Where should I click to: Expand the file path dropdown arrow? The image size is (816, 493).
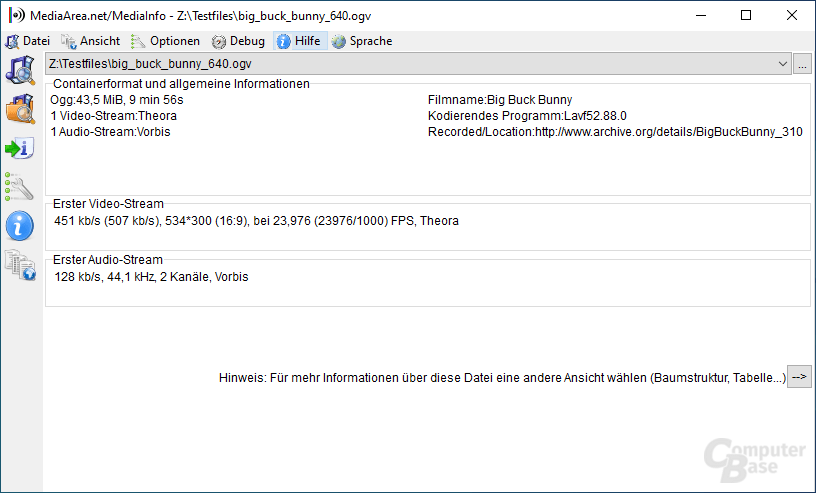[782, 64]
